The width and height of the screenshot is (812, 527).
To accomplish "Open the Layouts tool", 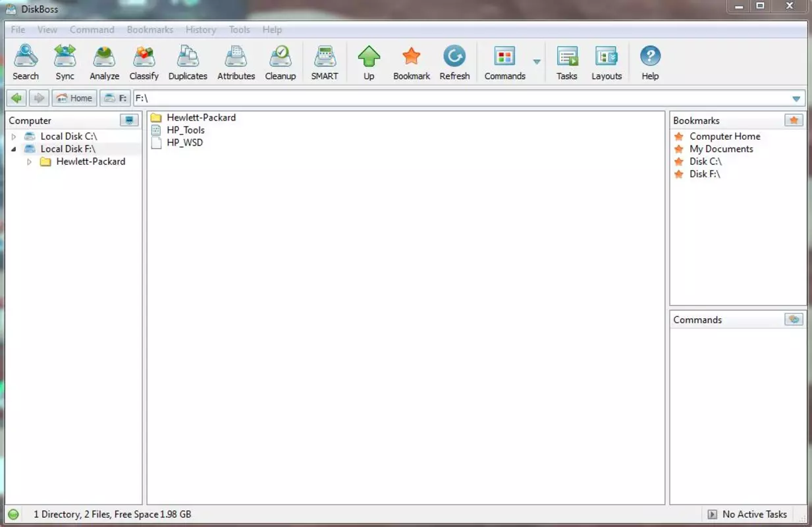I will [x=607, y=63].
